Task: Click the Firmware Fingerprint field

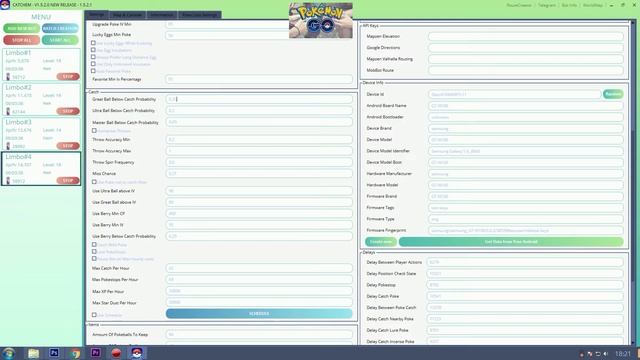Action: (x=526, y=231)
